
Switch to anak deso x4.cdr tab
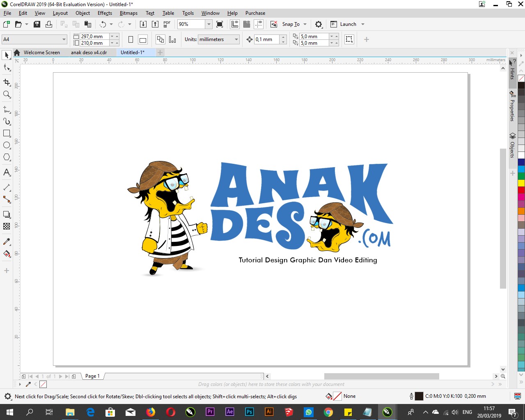click(x=89, y=53)
